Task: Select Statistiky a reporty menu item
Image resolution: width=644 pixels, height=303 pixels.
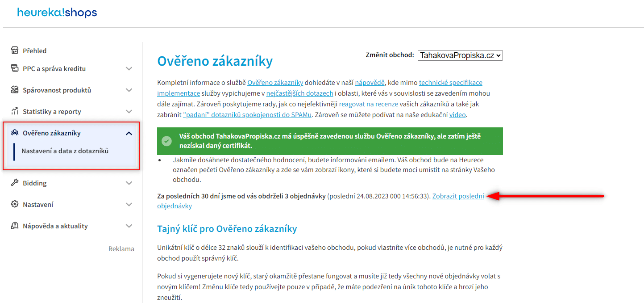Action: (52, 112)
